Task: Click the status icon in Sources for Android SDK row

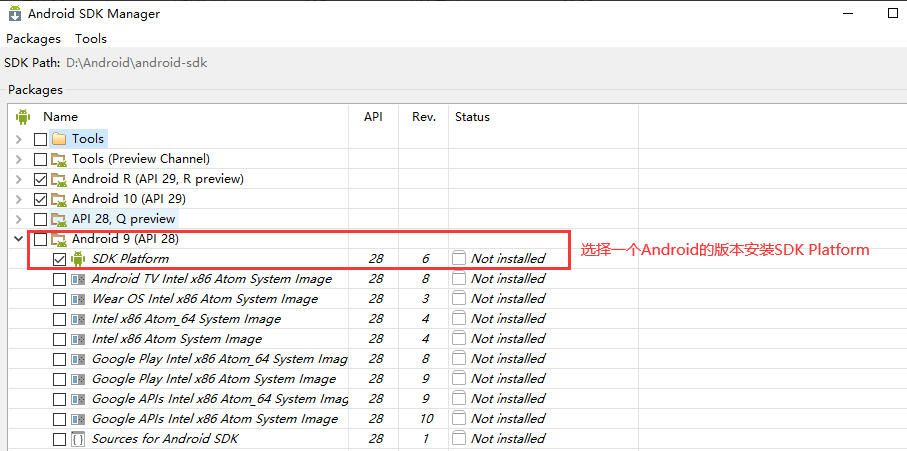Action: coord(459,439)
